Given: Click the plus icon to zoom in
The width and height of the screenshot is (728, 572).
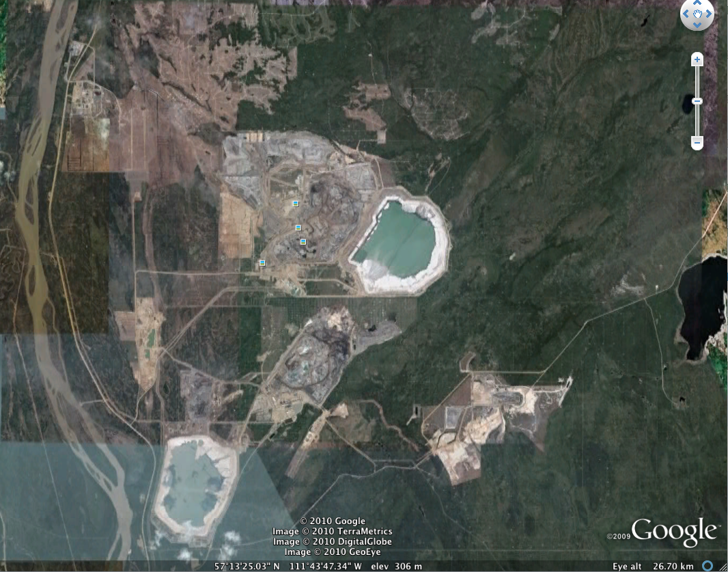Looking at the screenshot, I should 697,59.
